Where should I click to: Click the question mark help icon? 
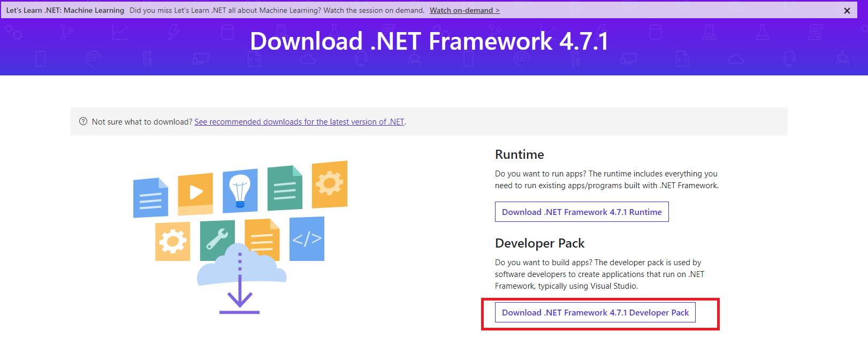pyautogui.click(x=83, y=121)
